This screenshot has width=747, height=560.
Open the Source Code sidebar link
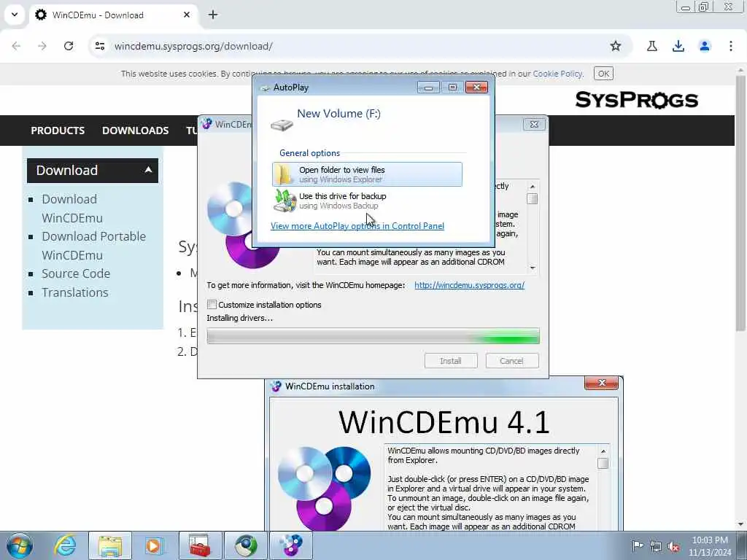(76, 273)
